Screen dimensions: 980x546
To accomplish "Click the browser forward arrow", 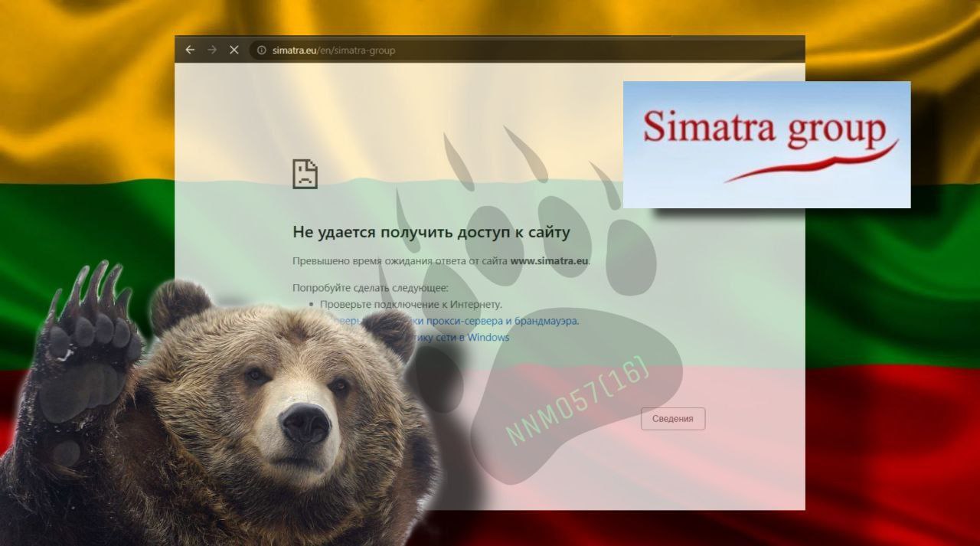I will tap(212, 50).
